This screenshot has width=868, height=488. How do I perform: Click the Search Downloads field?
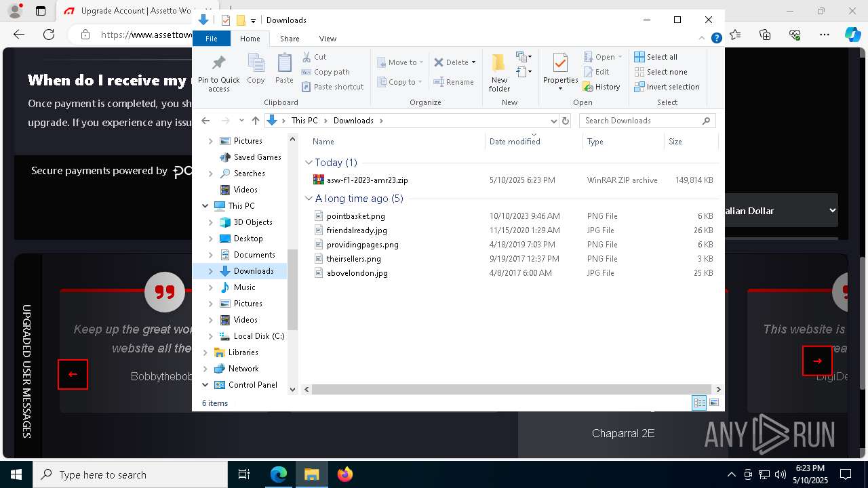pos(647,121)
